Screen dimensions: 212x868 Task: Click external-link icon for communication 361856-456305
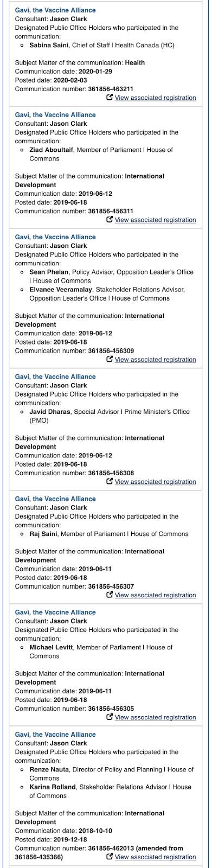point(110,717)
